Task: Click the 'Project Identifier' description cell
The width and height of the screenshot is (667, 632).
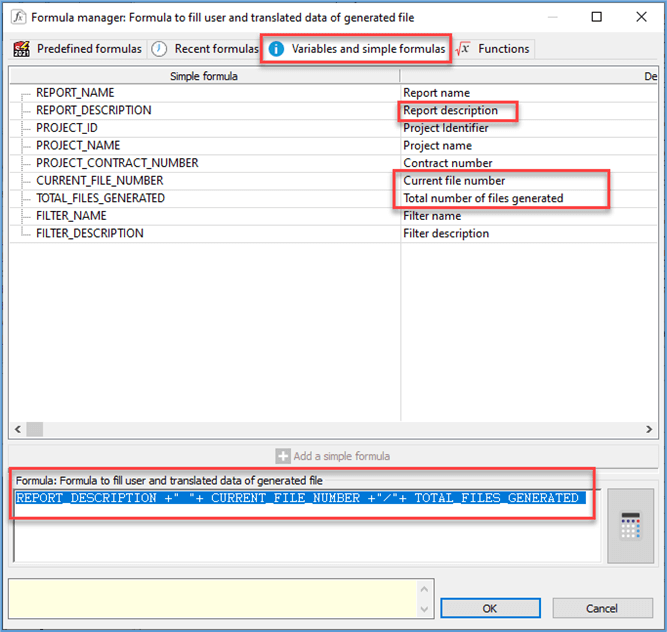Action: [529, 128]
